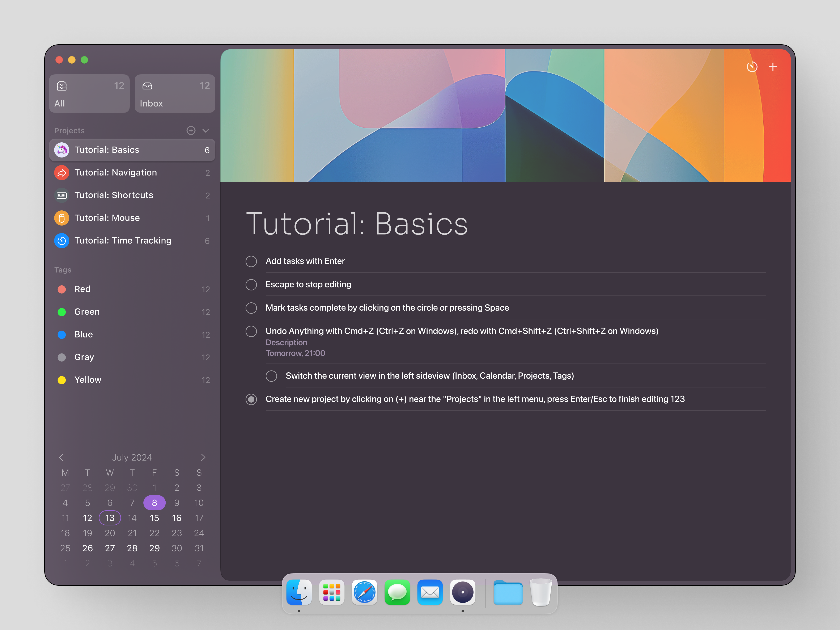Uncheck the completed 'Create new project' task
Image resolution: width=840 pixels, height=630 pixels.
(x=251, y=399)
